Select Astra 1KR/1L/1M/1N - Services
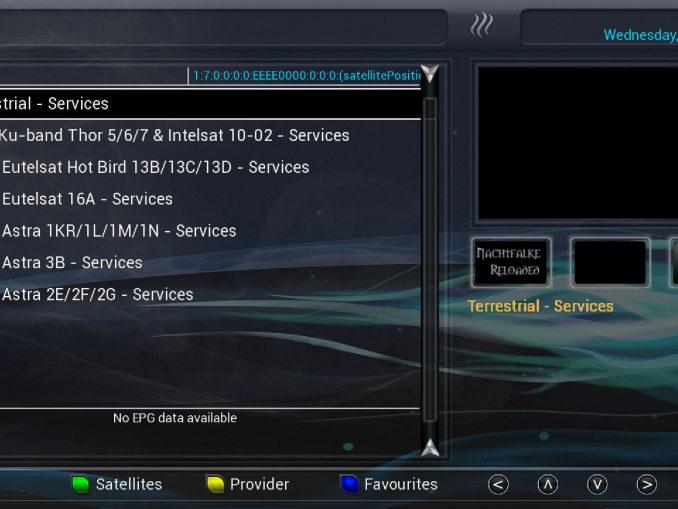Image resolution: width=678 pixels, height=509 pixels. (x=119, y=231)
